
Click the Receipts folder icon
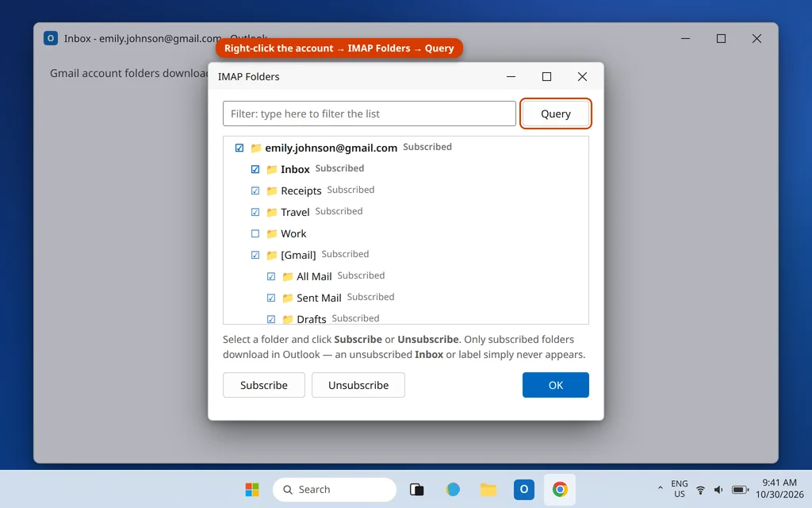tap(272, 190)
